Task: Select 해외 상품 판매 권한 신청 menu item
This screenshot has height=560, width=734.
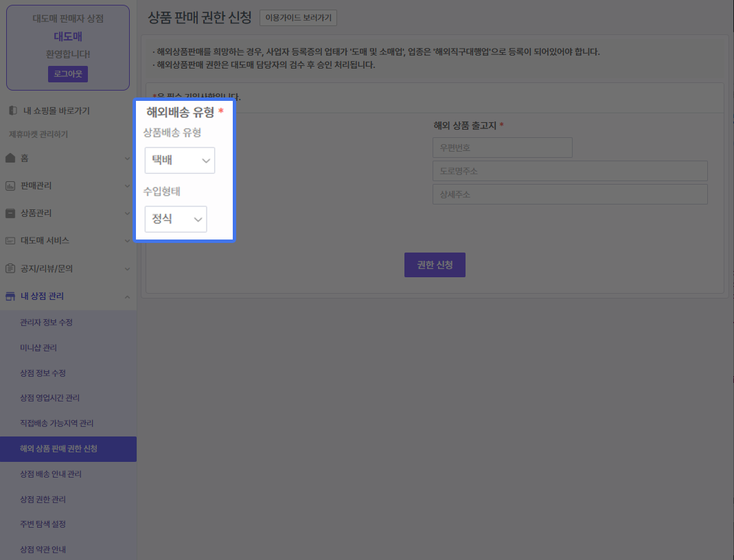Action: (x=59, y=449)
